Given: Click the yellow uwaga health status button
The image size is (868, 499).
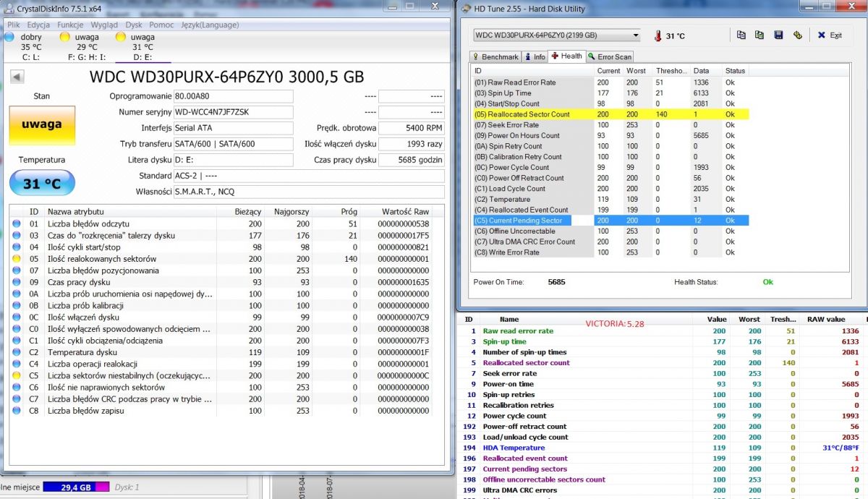Looking at the screenshot, I should (41, 124).
